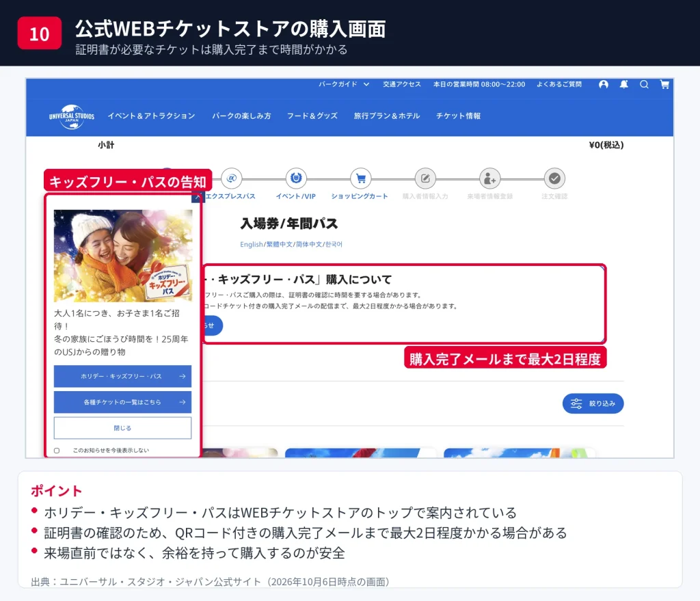This screenshot has height=601, width=700.
Task: Click the search magnifier icon
Action: pos(644,84)
